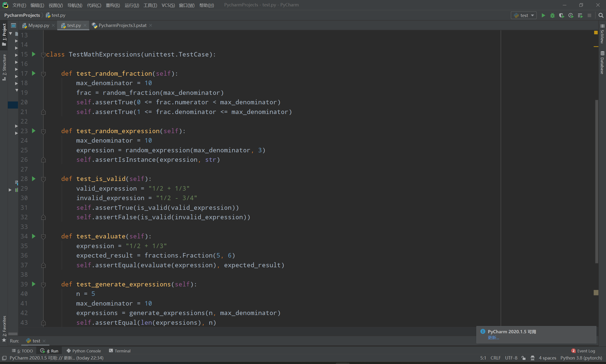Click the project view selector icon
The image size is (606, 364).
pos(13,26)
